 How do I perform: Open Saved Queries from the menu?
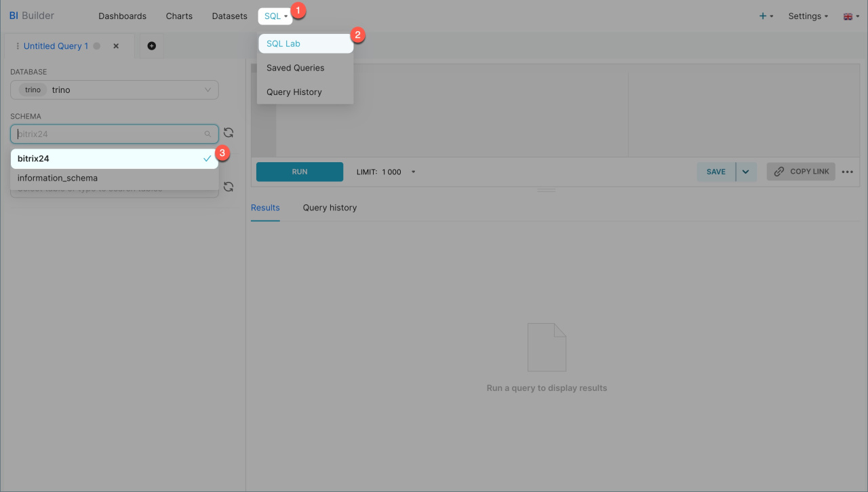pyautogui.click(x=296, y=68)
